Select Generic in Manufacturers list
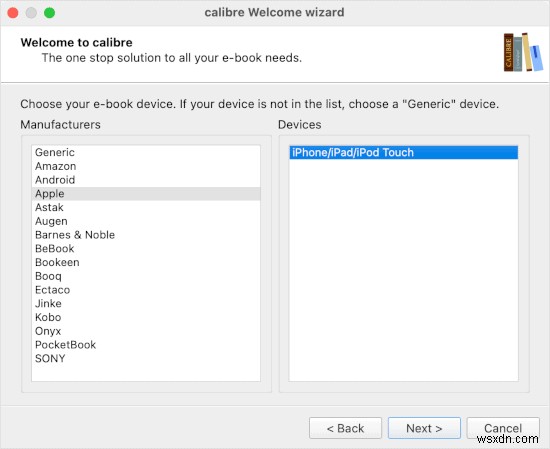550x449 pixels. (x=146, y=152)
